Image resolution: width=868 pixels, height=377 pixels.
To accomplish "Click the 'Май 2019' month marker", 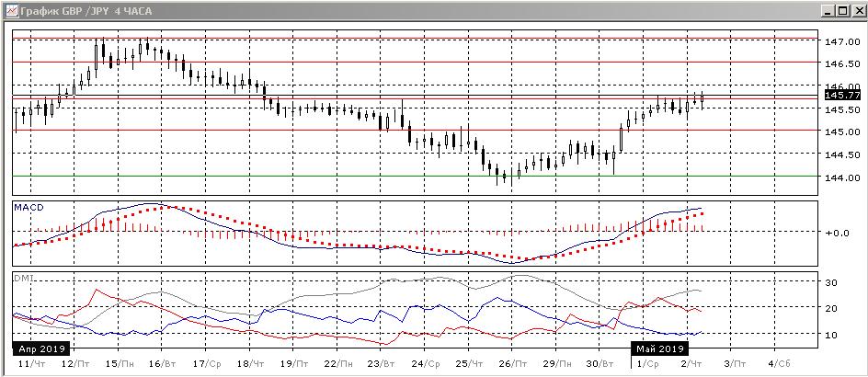I will (660, 349).
